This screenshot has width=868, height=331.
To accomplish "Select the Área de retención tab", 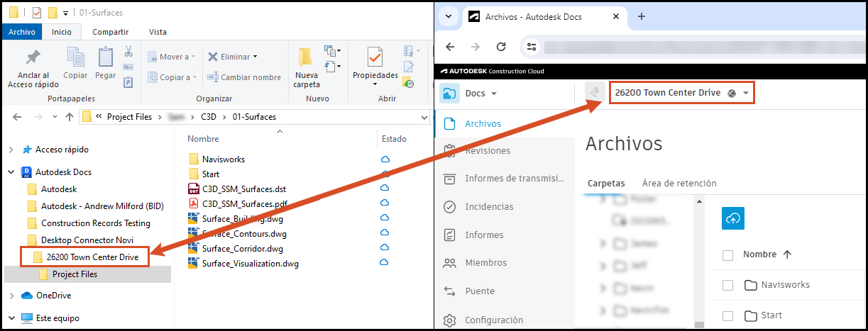I will [x=679, y=183].
